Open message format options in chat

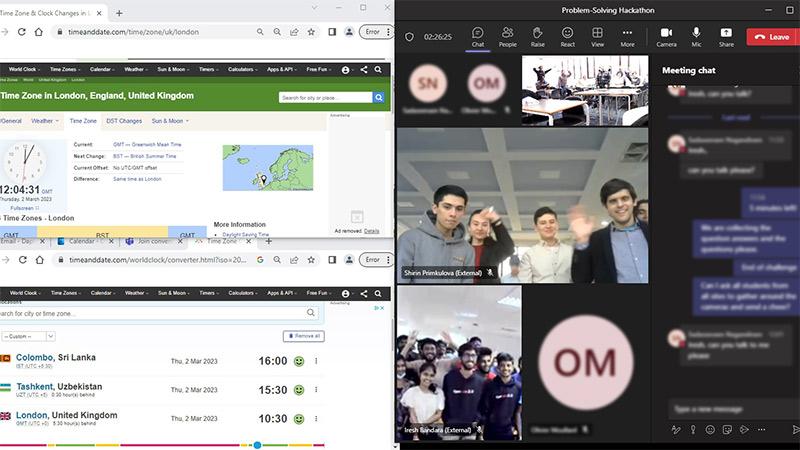676,430
